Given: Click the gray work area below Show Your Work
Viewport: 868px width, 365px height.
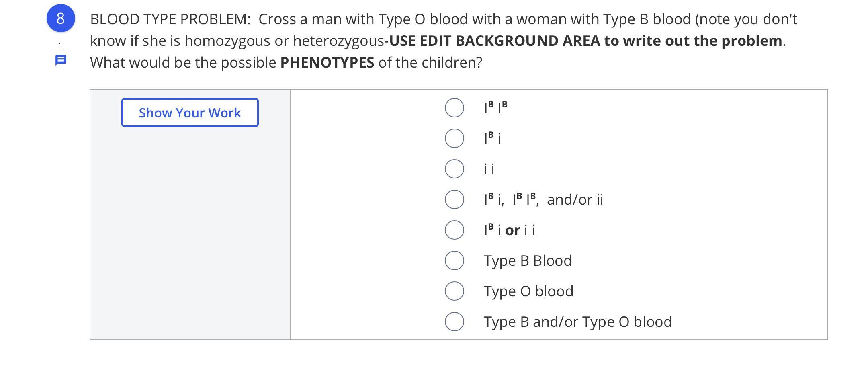Looking at the screenshot, I should [x=190, y=233].
